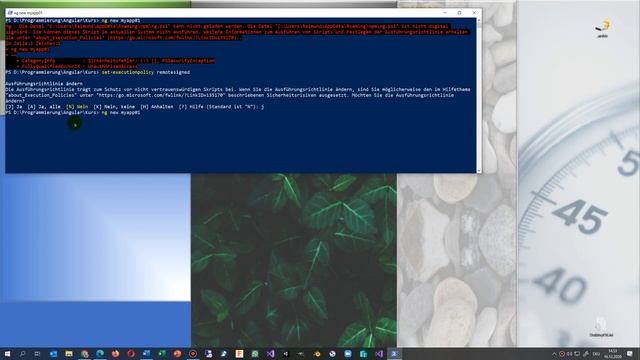Viewport: 640px width, 360px height.
Task: Open the orange F taskbar application
Action: [x=239, y=353]
